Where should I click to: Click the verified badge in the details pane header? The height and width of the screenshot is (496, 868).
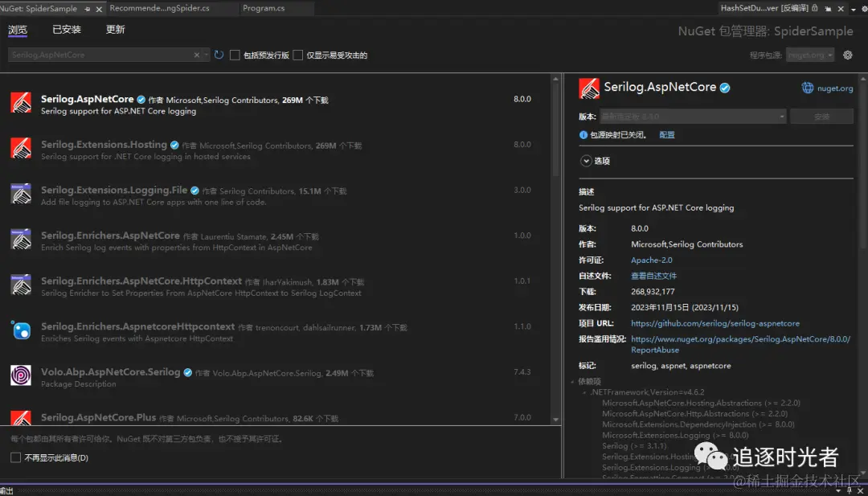[725, 88]
